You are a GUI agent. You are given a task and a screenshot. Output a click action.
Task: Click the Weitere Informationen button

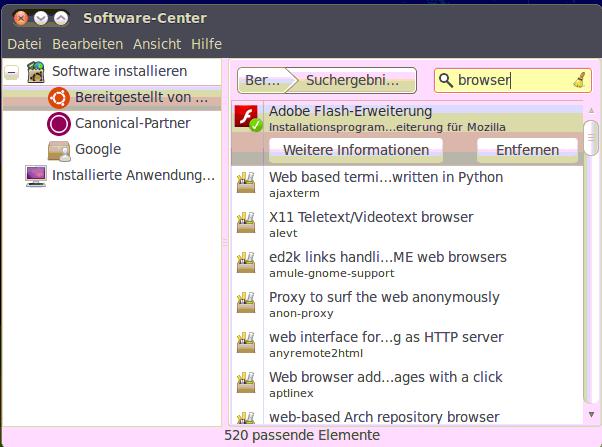coord(355,150)
